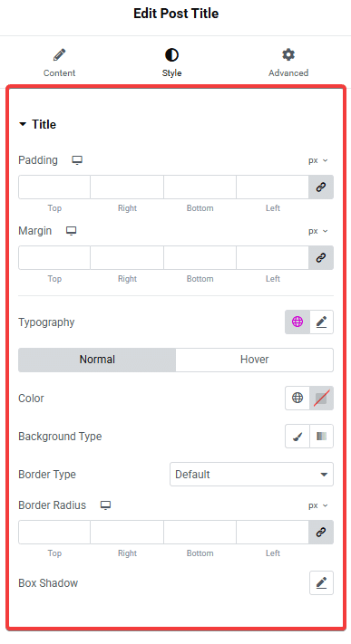
Task: Switch to the Advanced tab
Action: (288, 62)
